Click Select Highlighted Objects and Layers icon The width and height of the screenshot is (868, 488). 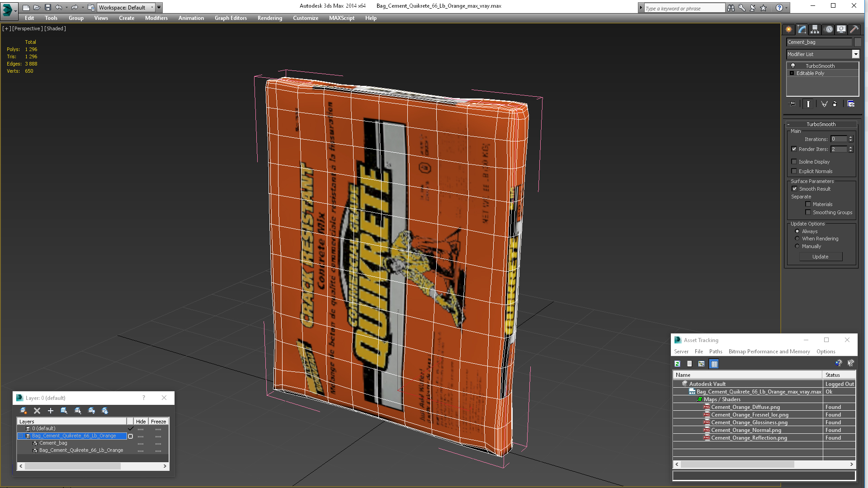(x=64, y=411)
